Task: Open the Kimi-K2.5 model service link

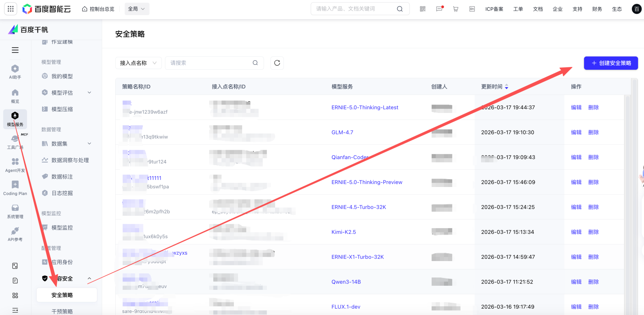Action: [x=343, y=232]
